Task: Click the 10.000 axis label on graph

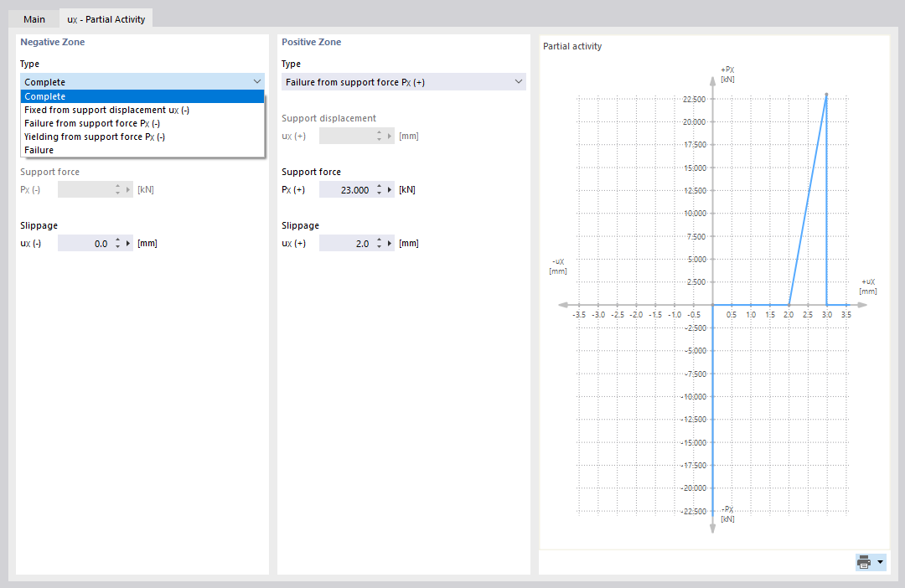Action: click(x=695, y=213)
